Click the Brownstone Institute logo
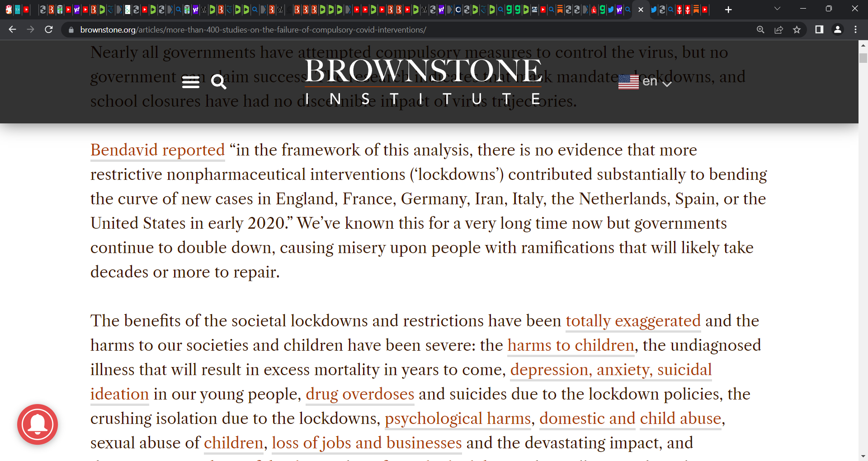Image resolution: width=868 pixels, height=461 pixels. click(424, 82)
